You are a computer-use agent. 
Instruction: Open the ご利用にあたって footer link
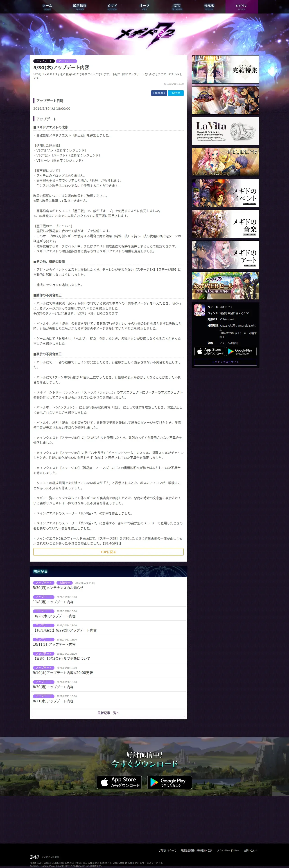click(x=167, y=850)
